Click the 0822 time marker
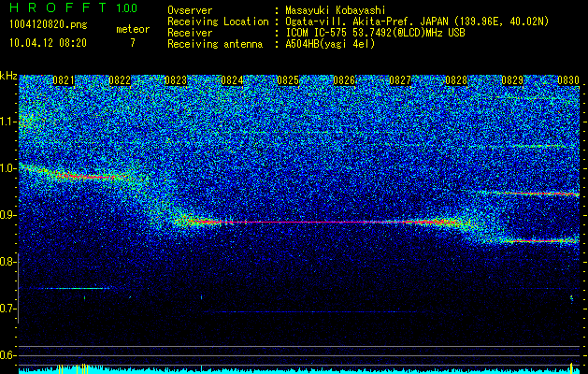The height and width of the screenshot is (374, 588). (x=120, y=80)
